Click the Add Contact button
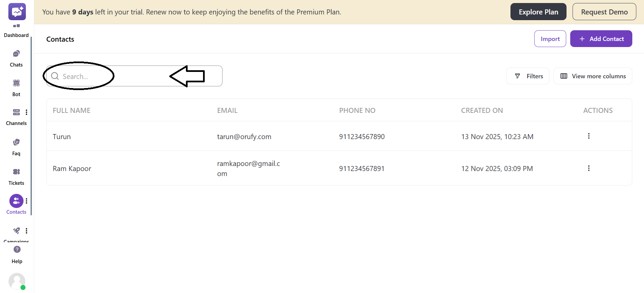 [601, 39]
